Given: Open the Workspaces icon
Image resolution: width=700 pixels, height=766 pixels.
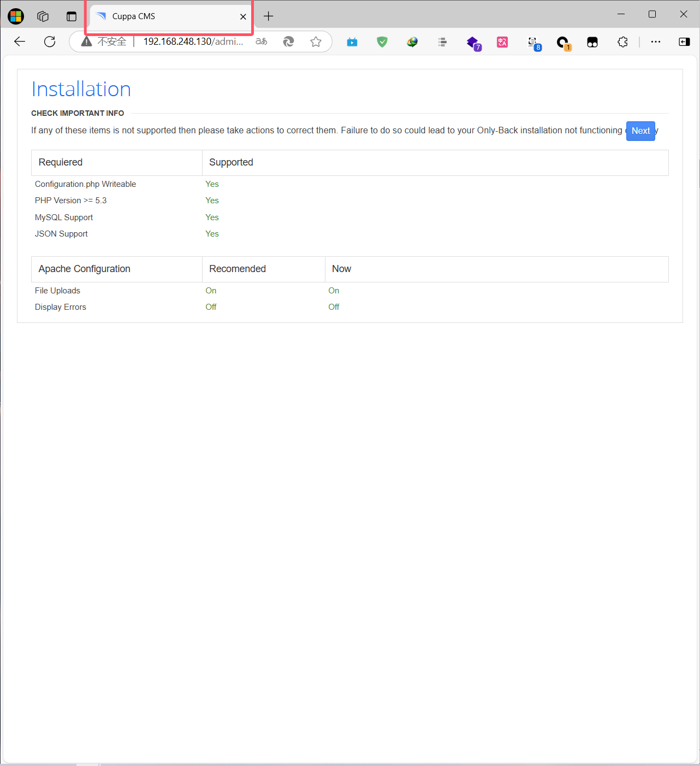Looking at the screenshot, I should click(43, 16).
